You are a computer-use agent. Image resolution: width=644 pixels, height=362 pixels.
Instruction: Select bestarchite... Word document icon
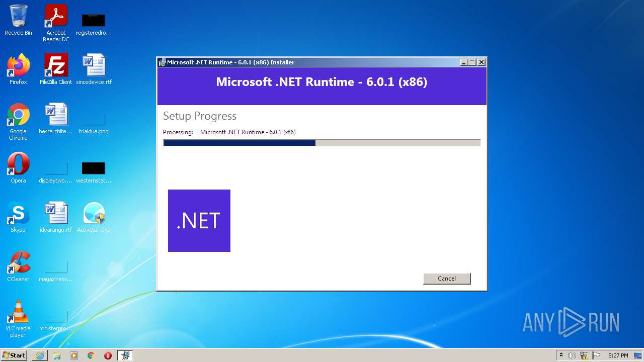(x=56, y=119)
